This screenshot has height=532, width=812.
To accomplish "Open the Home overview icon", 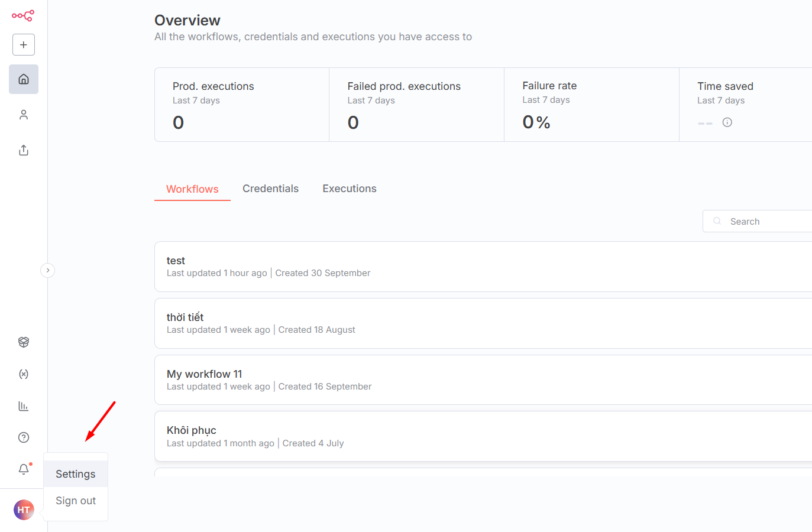I will click(24, 79).
